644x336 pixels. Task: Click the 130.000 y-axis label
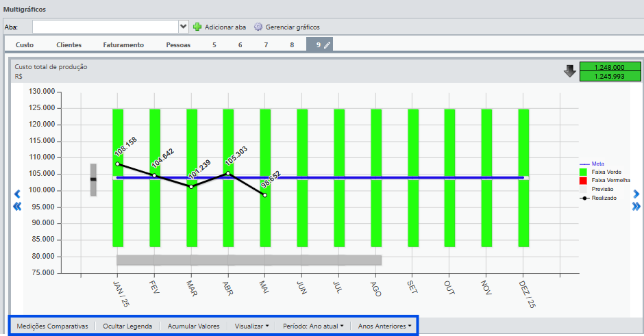click(42, 92)
